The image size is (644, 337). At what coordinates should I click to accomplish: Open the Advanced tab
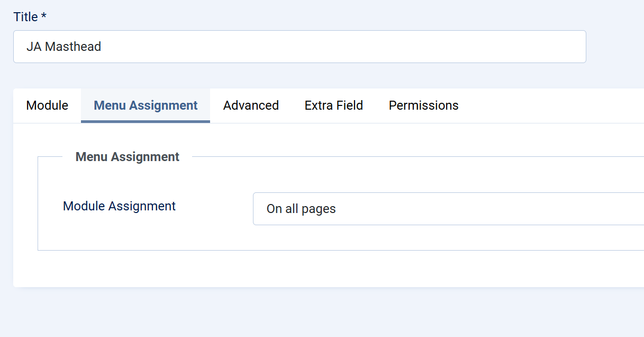pyautogui.click(x=251, y=105)
